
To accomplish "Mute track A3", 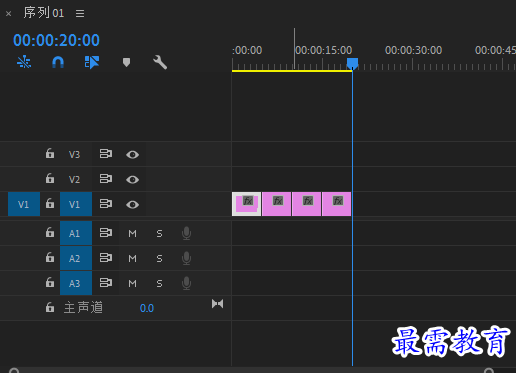I will pyautogui.click(x=132, y=284).
